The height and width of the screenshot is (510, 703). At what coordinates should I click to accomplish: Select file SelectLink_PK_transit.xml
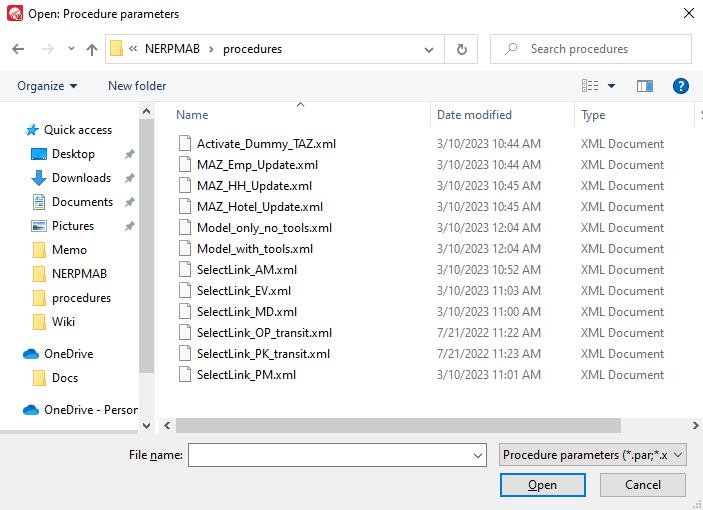click(264, 354)
